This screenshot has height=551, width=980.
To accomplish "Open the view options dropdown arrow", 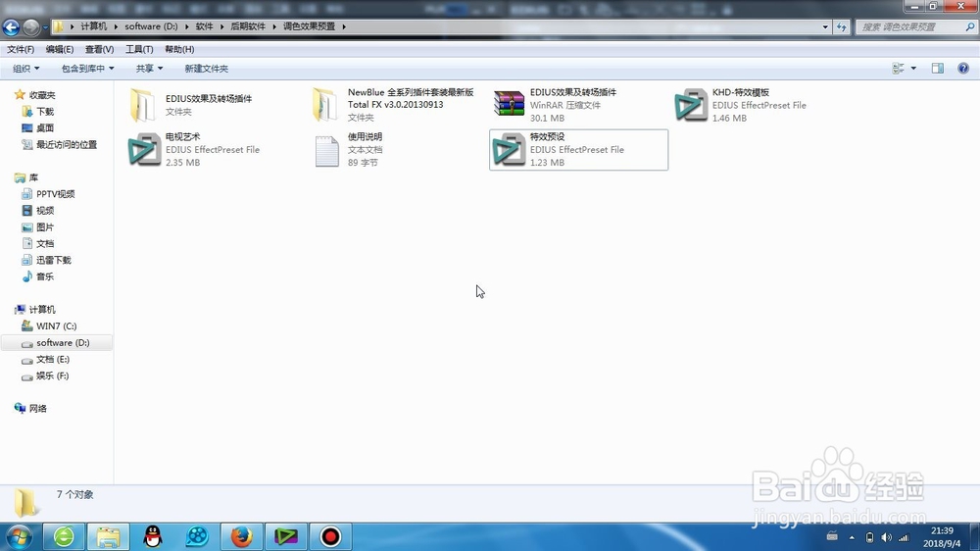I will click(x=913, y=69).
